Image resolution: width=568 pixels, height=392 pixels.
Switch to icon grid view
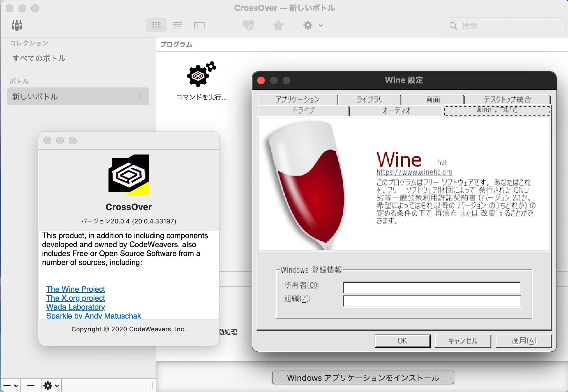coord(156,25)
